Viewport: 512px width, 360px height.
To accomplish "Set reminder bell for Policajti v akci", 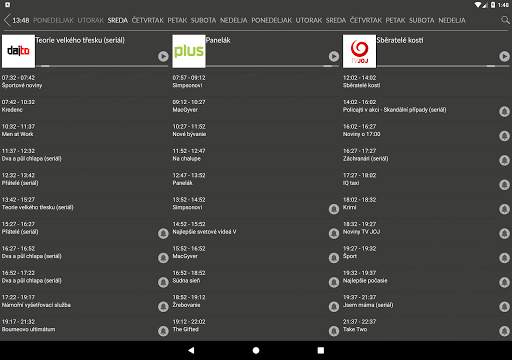I will [504, 111].
